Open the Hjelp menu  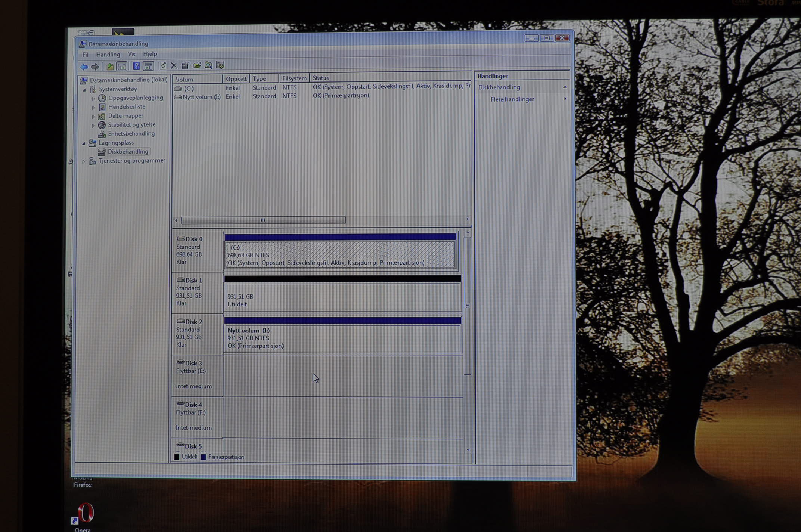tap(150, 54)
